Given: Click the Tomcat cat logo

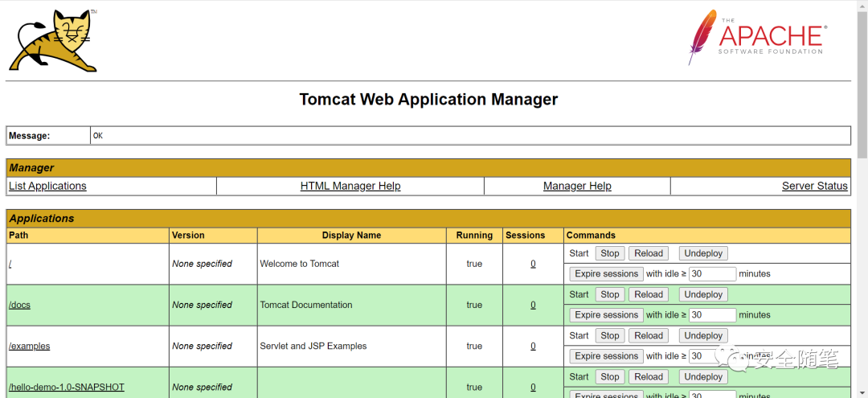Looking at the screenshot, I should (53, 41).
